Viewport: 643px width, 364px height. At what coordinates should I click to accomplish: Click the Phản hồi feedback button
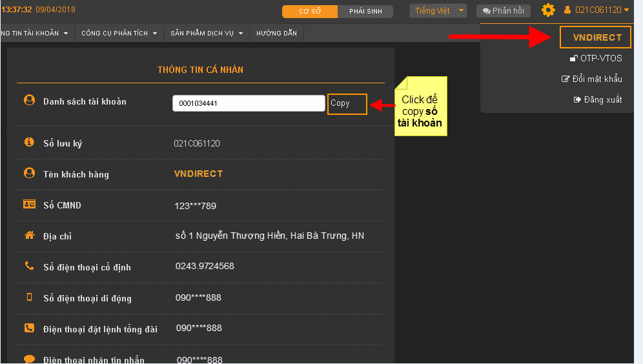[x=503, y=11]
